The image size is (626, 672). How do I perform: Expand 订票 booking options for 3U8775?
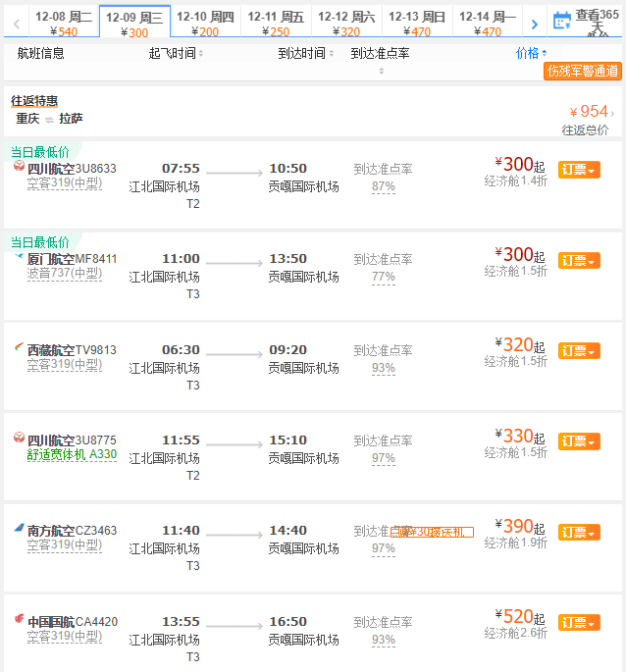pos(579,441)
